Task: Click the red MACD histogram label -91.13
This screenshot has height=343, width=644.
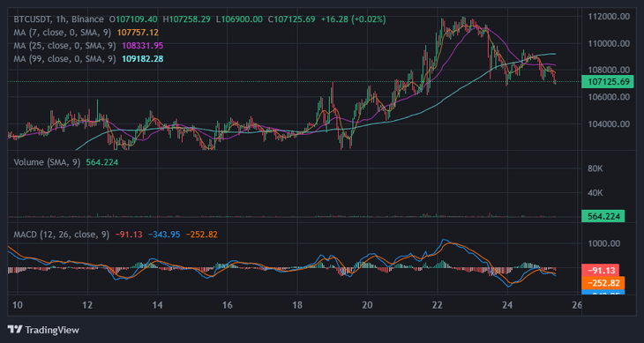Action: tap(601, 270)
